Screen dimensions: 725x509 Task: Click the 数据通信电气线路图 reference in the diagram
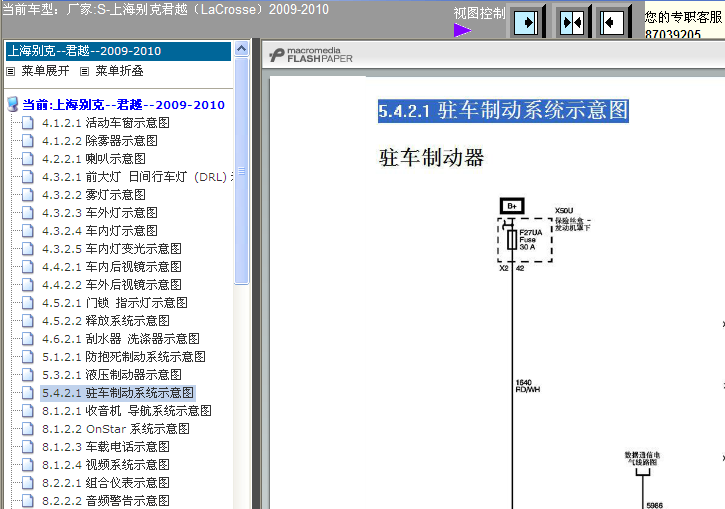642,458
